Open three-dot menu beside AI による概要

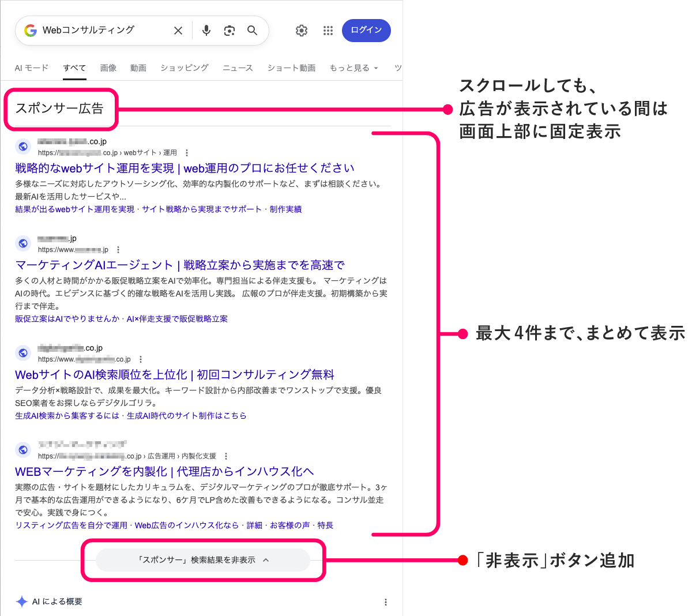(386, 602)
